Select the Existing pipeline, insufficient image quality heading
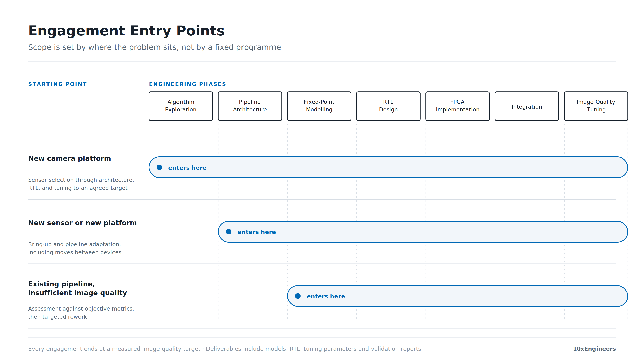The height and width of the screenshot is (362, 644). click(x=77, y=288)
